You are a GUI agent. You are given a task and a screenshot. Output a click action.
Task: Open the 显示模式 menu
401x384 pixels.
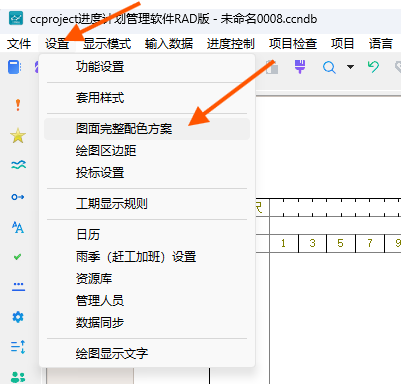pyautogui.click(x=107, y=44)
